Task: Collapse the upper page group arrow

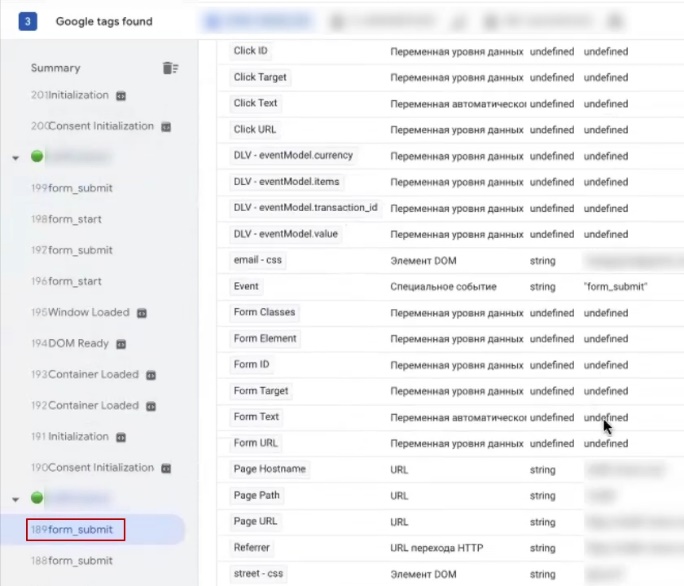Action: tap(15, 158)
